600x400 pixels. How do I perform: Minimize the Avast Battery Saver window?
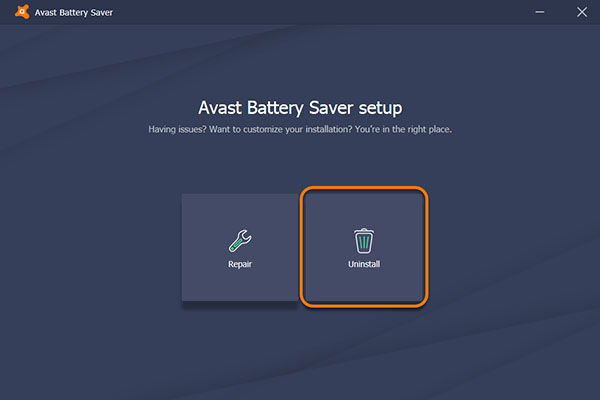pyautogui.click(x=540, y=12)
